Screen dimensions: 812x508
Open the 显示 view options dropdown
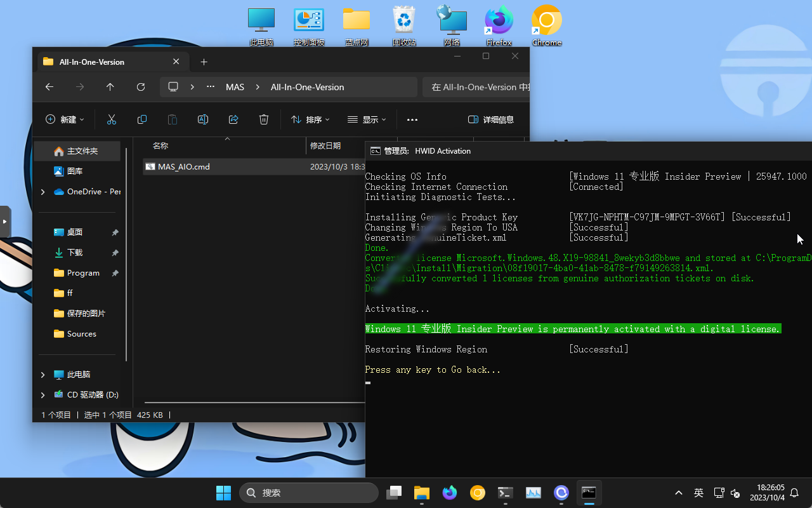click(x=367, y=119)
